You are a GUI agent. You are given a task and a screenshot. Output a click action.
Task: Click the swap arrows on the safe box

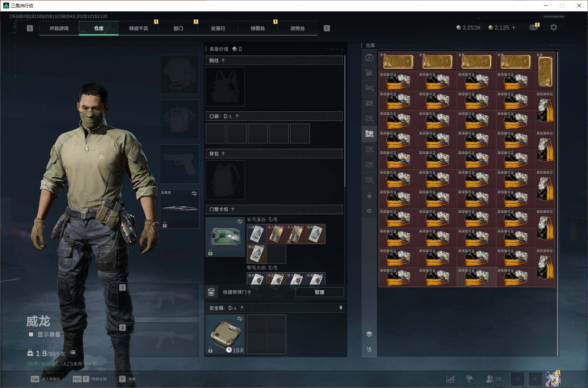[240, 319]
